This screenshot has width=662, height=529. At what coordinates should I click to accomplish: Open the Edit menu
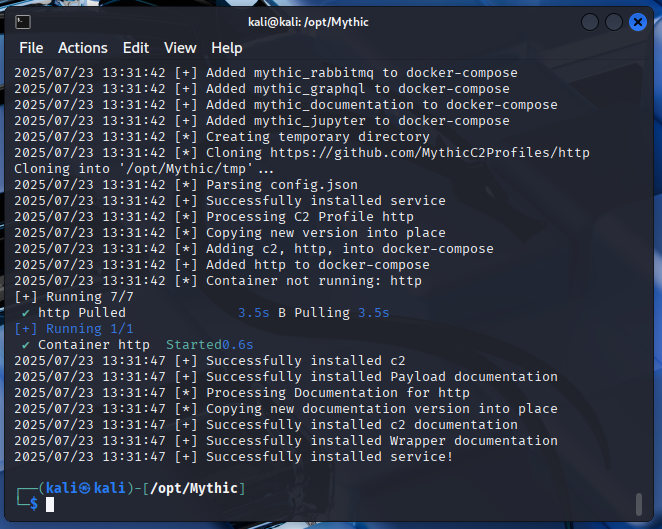[136, 48]
